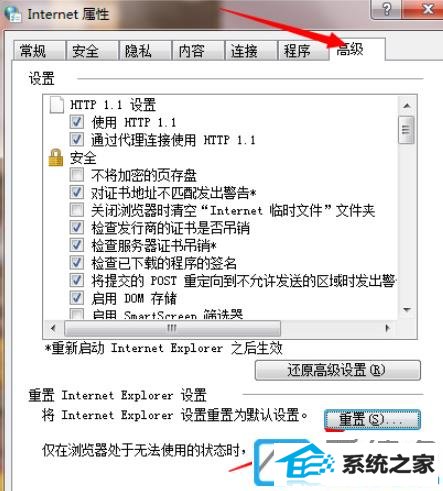
Task: Click the vertical scrollbar down arrow
Action: tap(406, 310)
